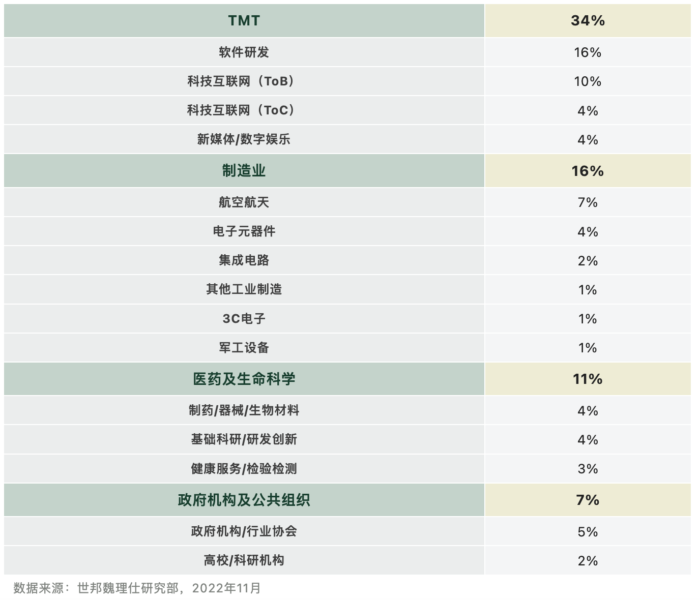This screenshot has height=600, width=700.
Task: Click the 集成电路 row label
Action: 244,260
